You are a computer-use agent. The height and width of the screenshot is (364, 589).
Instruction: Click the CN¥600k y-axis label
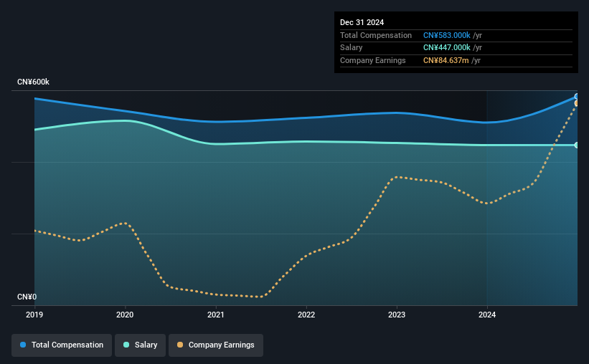(x=33, y=82)
